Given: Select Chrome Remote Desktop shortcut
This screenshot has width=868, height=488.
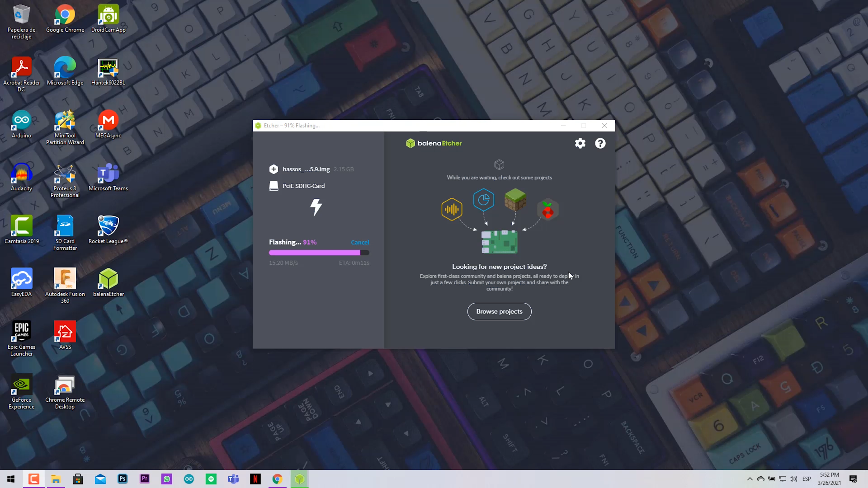Looking at the screenshot, I should point(65,392).
